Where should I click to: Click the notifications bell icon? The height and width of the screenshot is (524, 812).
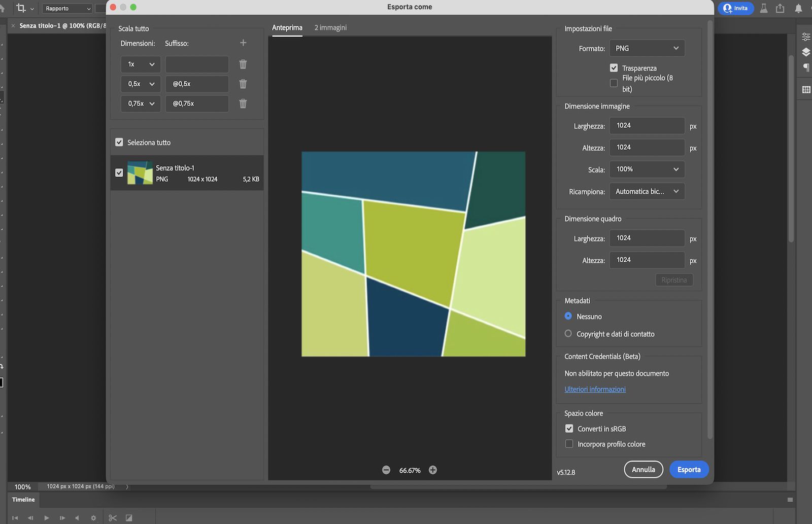click(x=798, y=8)
